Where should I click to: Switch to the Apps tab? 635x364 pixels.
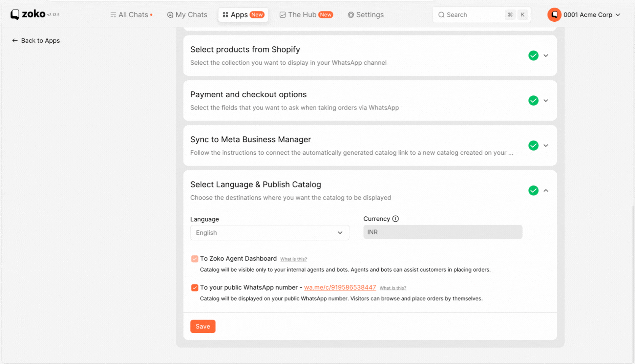pyautogui.click(x=243, y=15)
